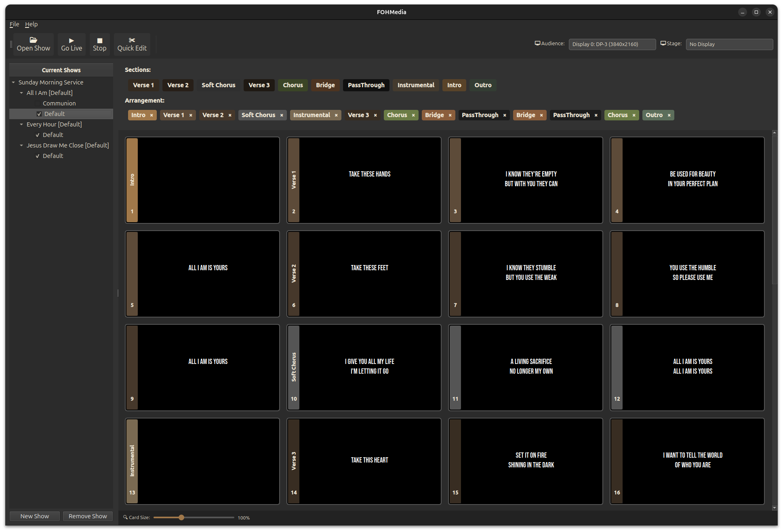Add the Bridge section tag
The height and width of the screenshot is (532, 783).
click(x=325, y=85)
